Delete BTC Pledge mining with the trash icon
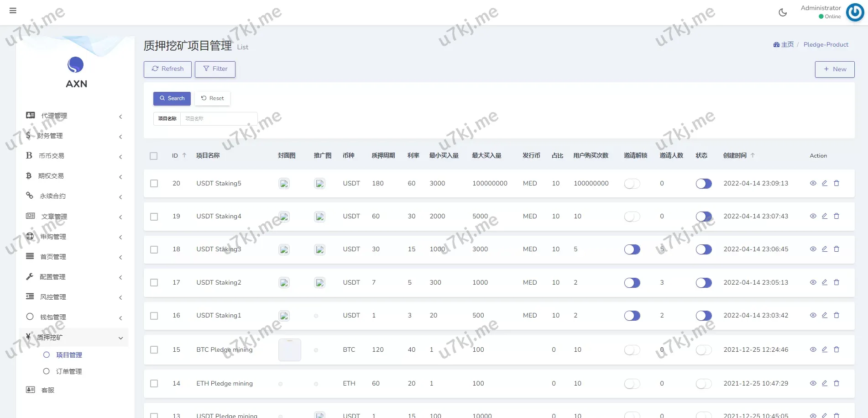Image resolution: width=868 pixels, height=418 pixels. [837, 349]
